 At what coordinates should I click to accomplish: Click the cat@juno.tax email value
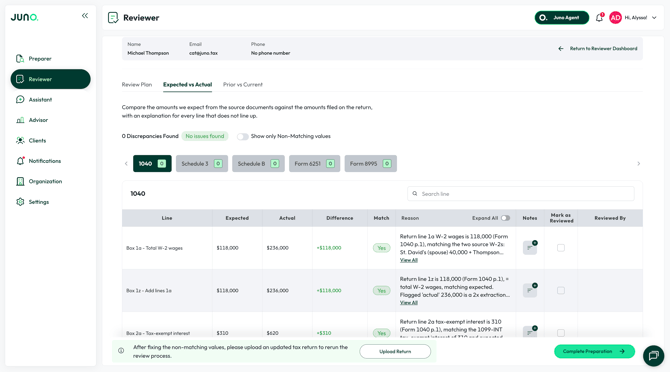[x=203, y=53]
